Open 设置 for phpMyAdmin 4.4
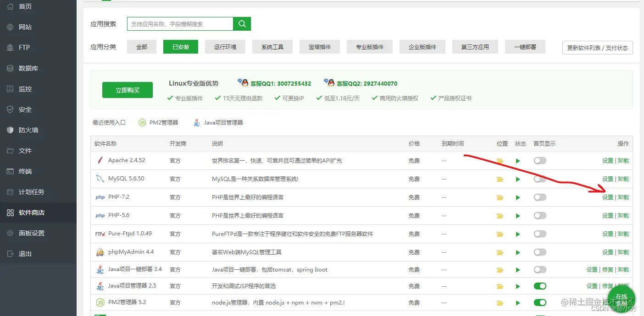This screenshot has height=316, width=644. [x=607, y=252]
